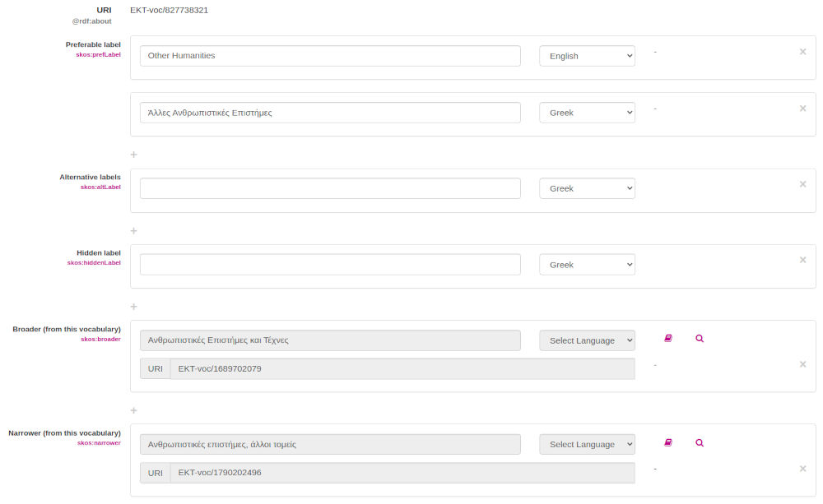
Task: Open vocabulary book icon for Broader concept
Action: [668, 338]
